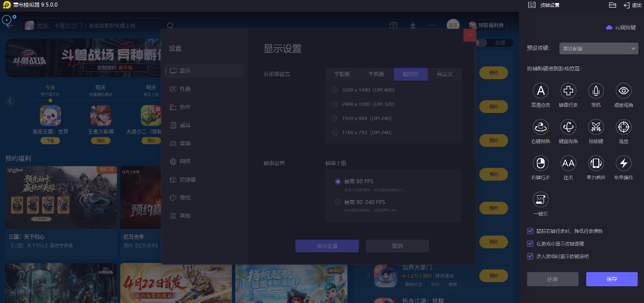Image resolution: width=644 pixels, height=303 pixels.
Task: Select the 观察视角 eye view icon
Action: [623, 91]
